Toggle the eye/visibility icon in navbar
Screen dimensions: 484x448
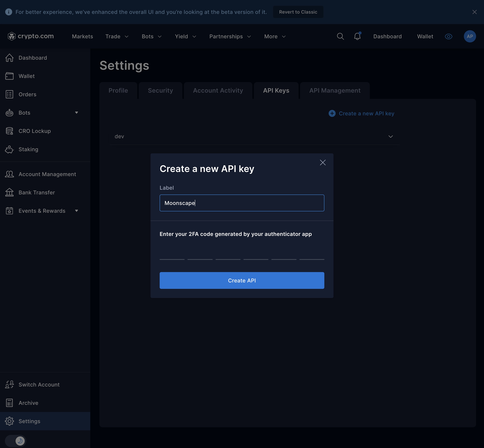click(x=449, y=36)
